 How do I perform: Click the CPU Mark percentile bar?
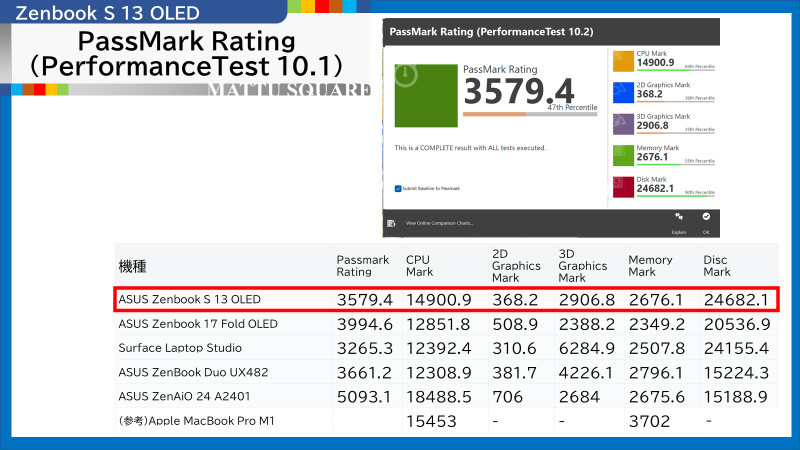tap(676, 70)
